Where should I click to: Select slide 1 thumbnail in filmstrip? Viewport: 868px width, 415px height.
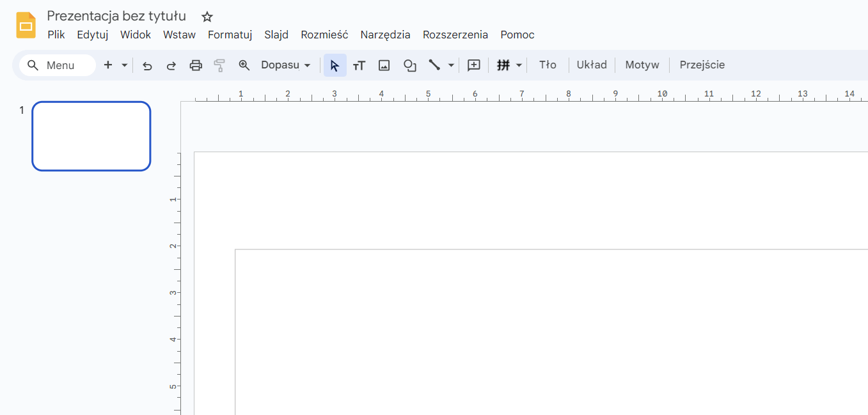(91, 136)
